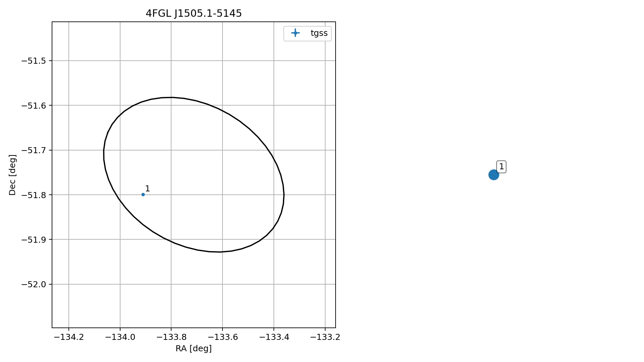
Task: Click the tgss legend marker icon
Action: [295, 33]
